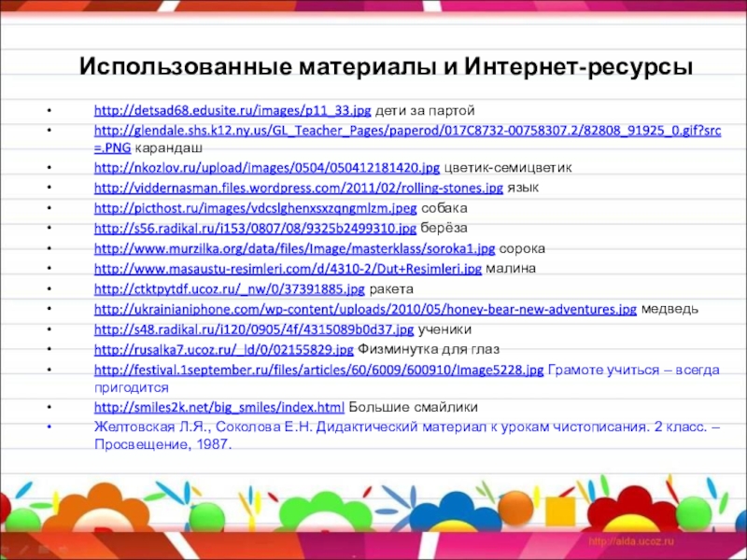Select the word 'ракета'

[x=391, y=289]
